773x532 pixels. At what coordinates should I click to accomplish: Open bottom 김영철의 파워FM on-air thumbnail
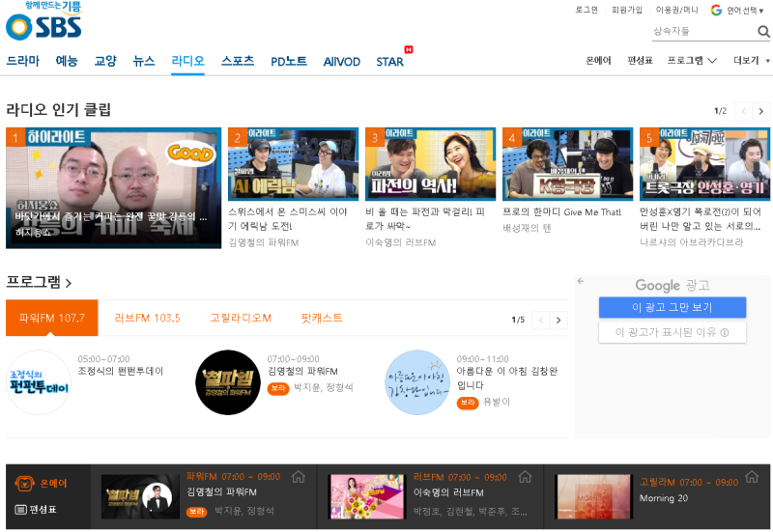click(140, 496)
